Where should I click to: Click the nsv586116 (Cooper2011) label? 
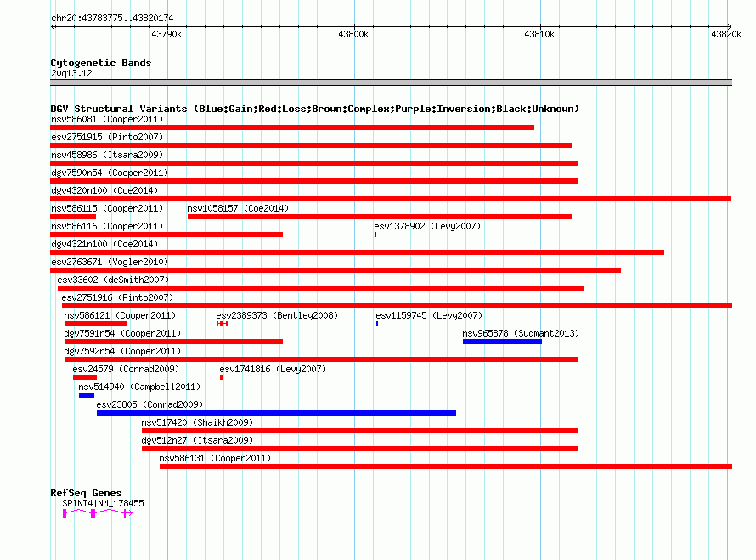tap(107, 226)
